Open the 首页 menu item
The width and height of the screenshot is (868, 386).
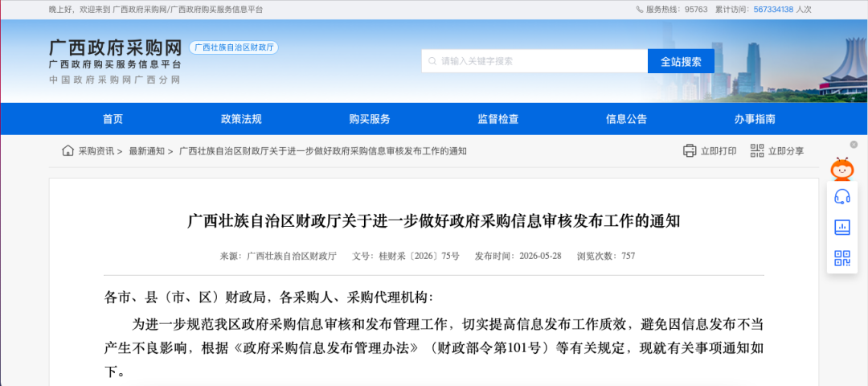[x=113, y=119]
